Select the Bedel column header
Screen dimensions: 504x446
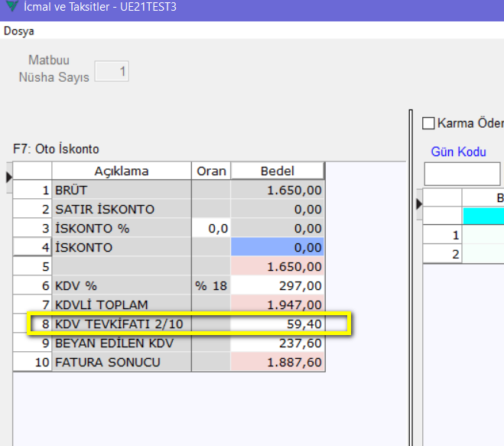pos(277,171)
